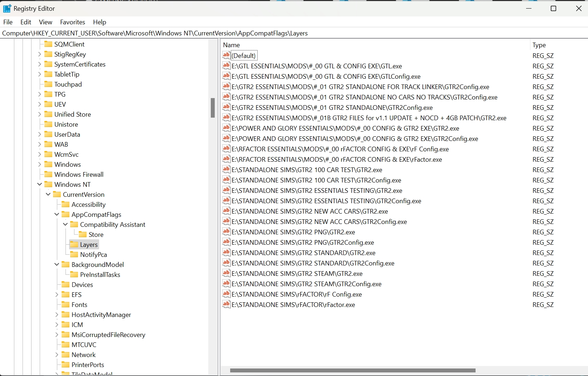588x376 pixels.
Task: Click the Name column header
Action: [375, 45]
